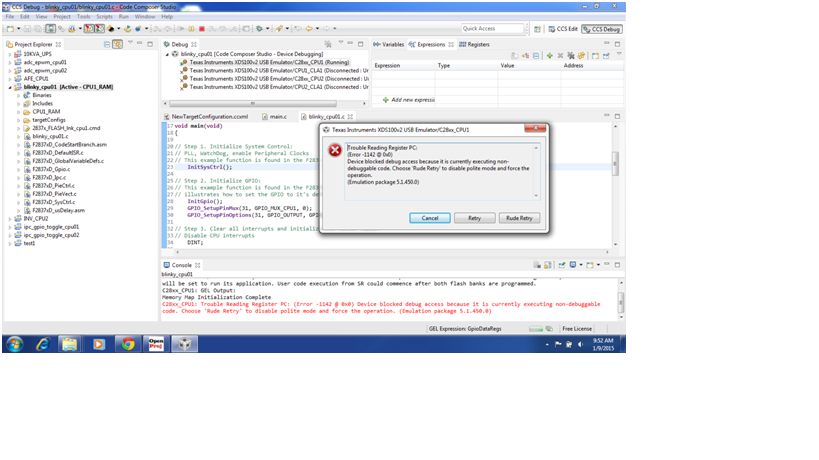Screen dimensions: 819x460
Task: Click the Clear Console icon
Action: pos(537,265)
